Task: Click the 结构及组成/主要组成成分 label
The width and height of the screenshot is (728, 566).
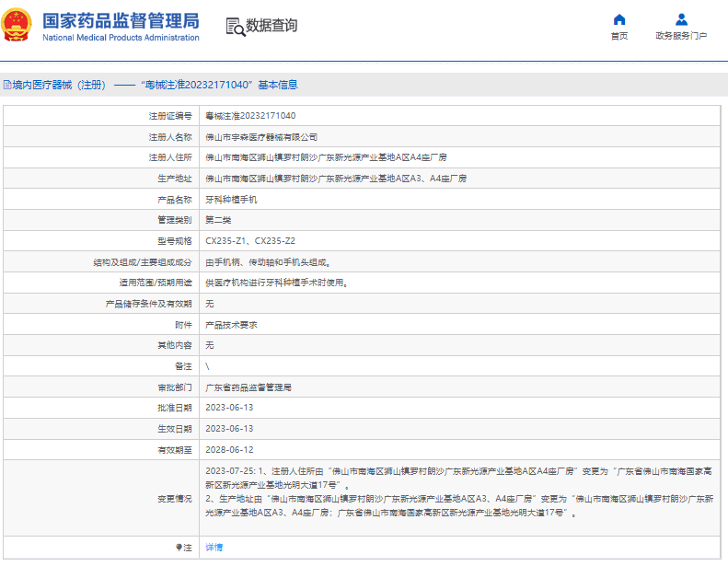Action: [143, 262]
